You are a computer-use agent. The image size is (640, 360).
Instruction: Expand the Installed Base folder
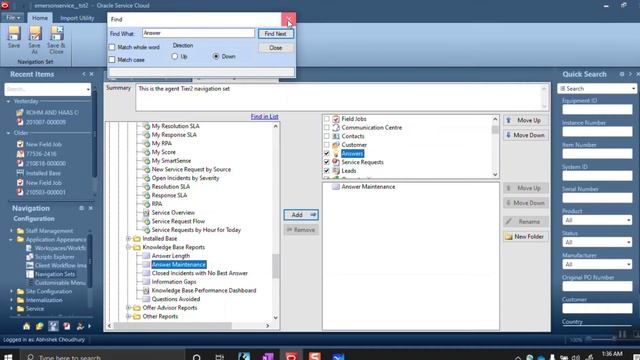tap(129, 238)
